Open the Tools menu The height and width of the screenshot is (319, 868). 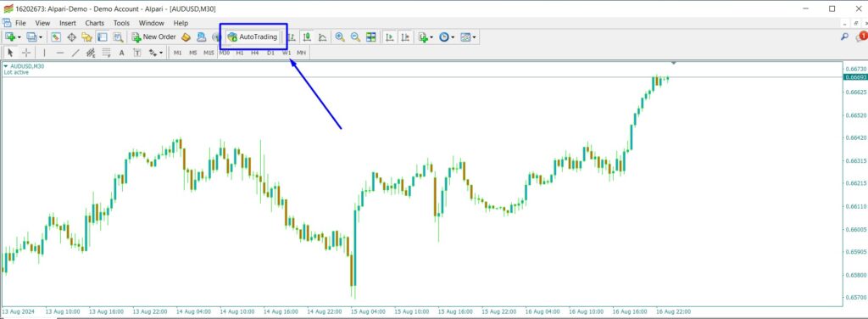click(121, 23)
